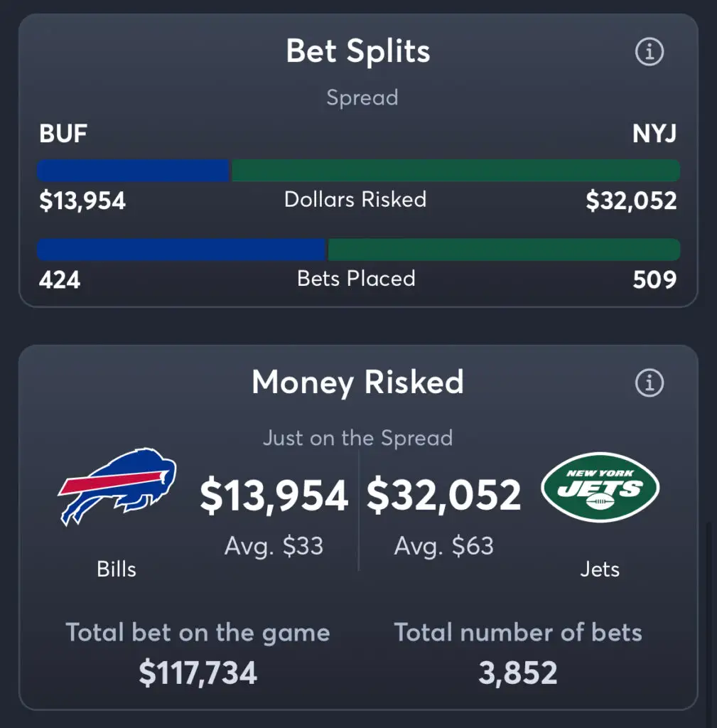Click the total number of bets 3,852
Screen dimensions: 717x728
tap(518, 673)
